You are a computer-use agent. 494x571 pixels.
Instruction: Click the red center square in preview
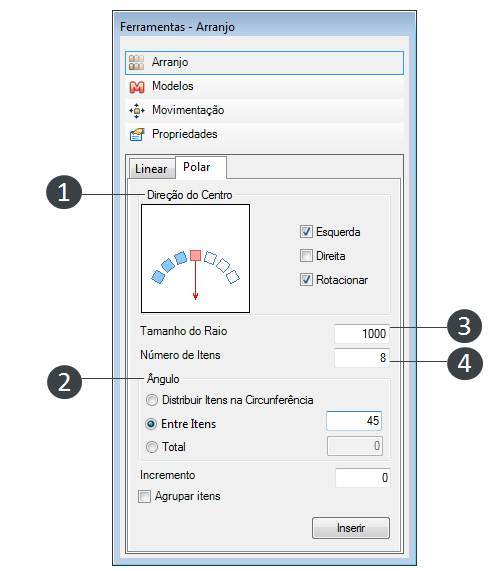coord(195,255)
